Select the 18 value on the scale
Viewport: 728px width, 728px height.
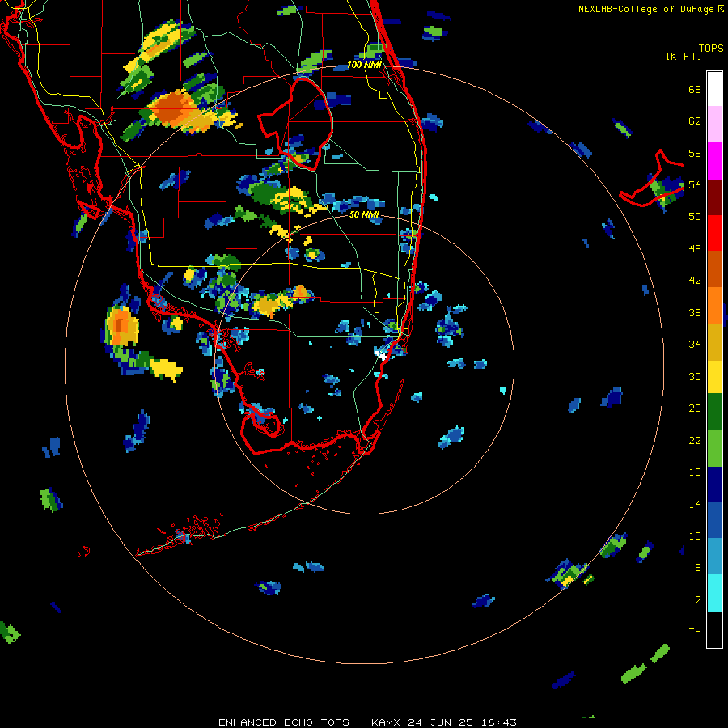(x=695, y=472)
